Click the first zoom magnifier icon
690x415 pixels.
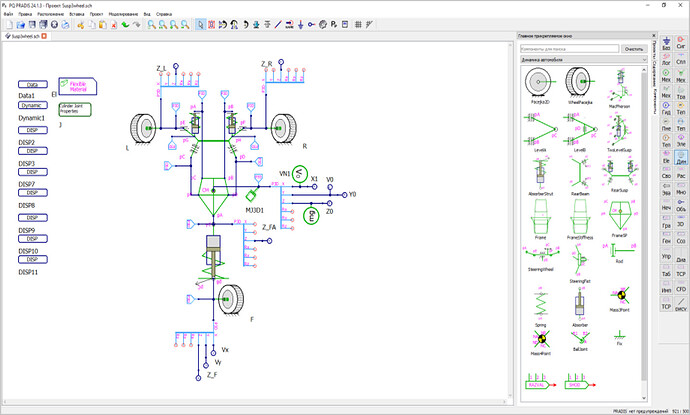point(151,25)
